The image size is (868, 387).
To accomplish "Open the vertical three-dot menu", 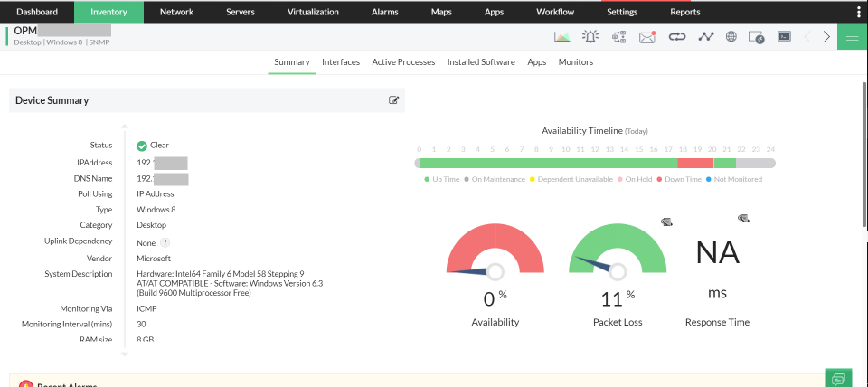I will click(858, 12).
